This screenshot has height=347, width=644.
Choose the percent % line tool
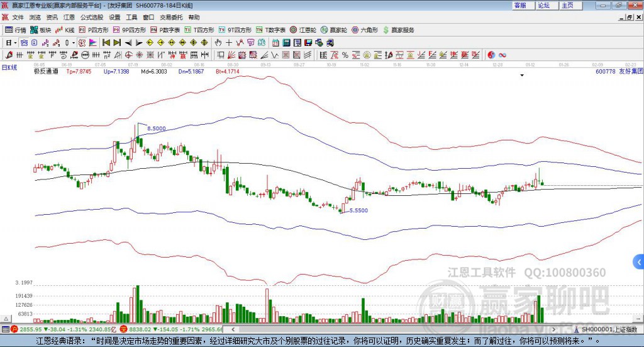point(345,55)
